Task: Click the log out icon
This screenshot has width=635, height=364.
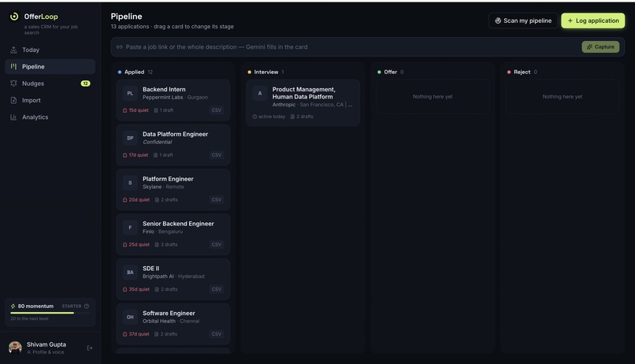Action: pyautogui.click(x=90, y=347)
